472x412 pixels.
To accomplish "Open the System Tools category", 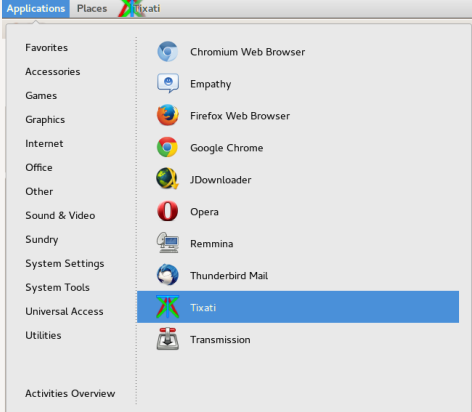I will click(57, 288).
